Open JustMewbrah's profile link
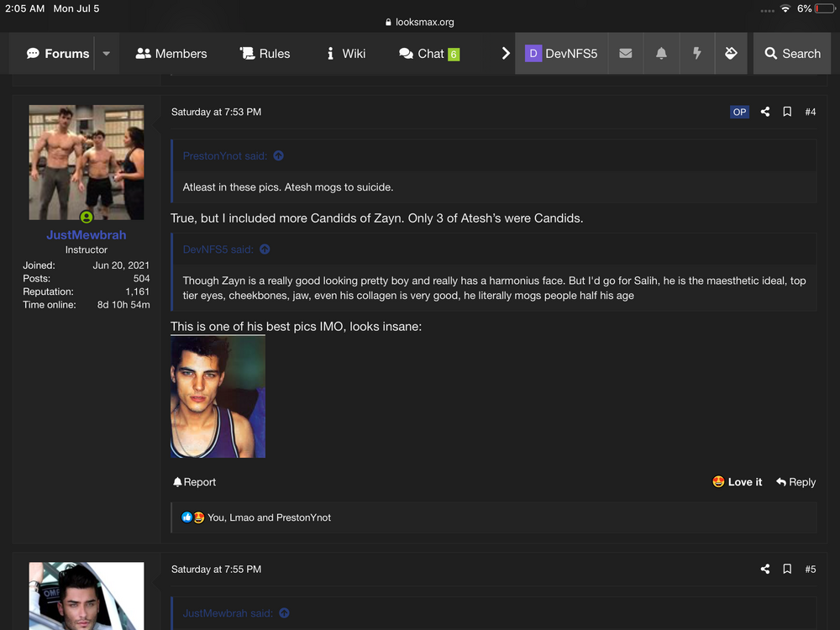The width and height of the screenshot is (840, 630). point(86,235)
